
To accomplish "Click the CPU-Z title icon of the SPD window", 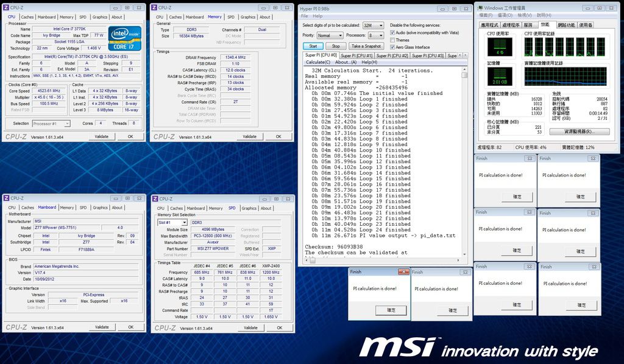I will point(155,198).
